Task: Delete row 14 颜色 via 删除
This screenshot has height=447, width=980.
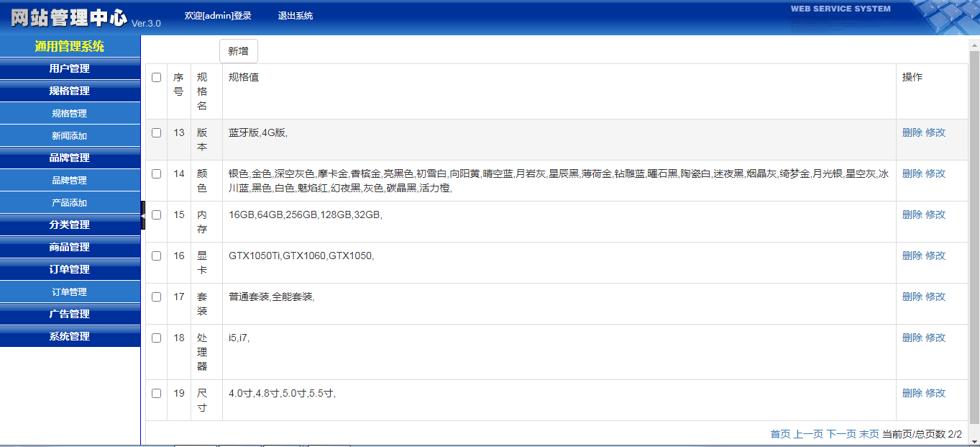Action: (x=912, y=173)
